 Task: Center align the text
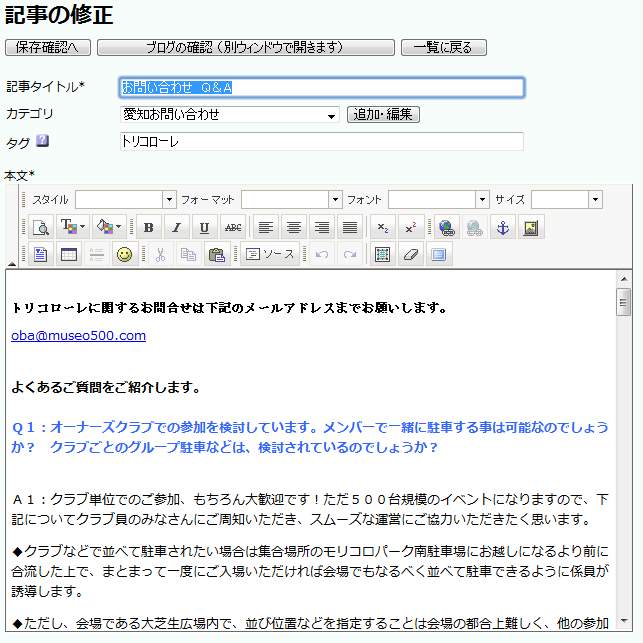294,227
